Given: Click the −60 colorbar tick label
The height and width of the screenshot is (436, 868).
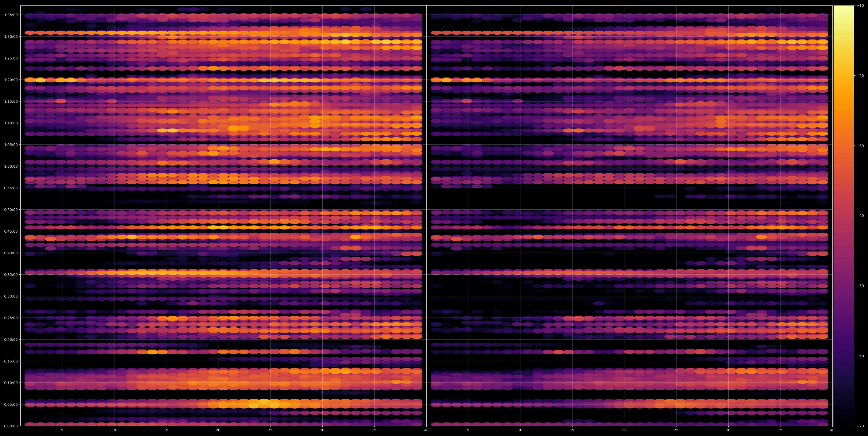Looking at the screenshot, I should pos(860,356).
